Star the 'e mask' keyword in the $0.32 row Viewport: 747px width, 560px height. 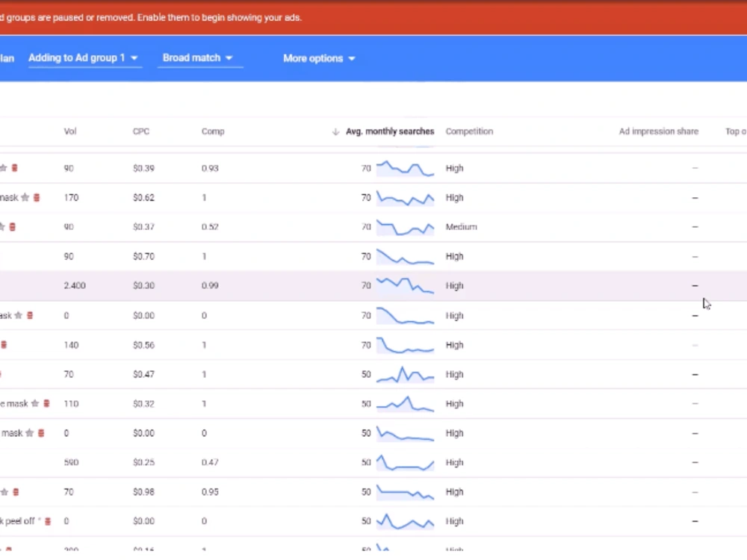tap(35, 404)
